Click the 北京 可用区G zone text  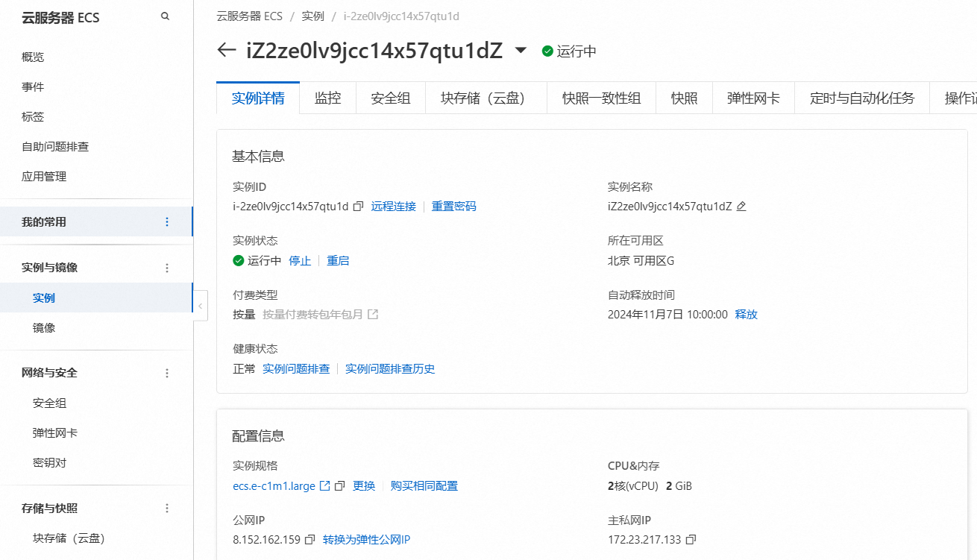(x=641, y=261)
